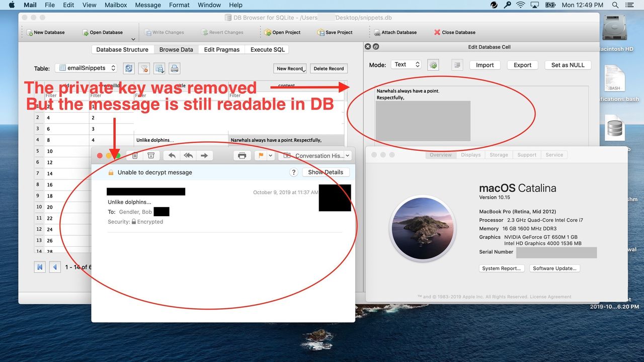Click the refresh table data icon

click(129, 68)
